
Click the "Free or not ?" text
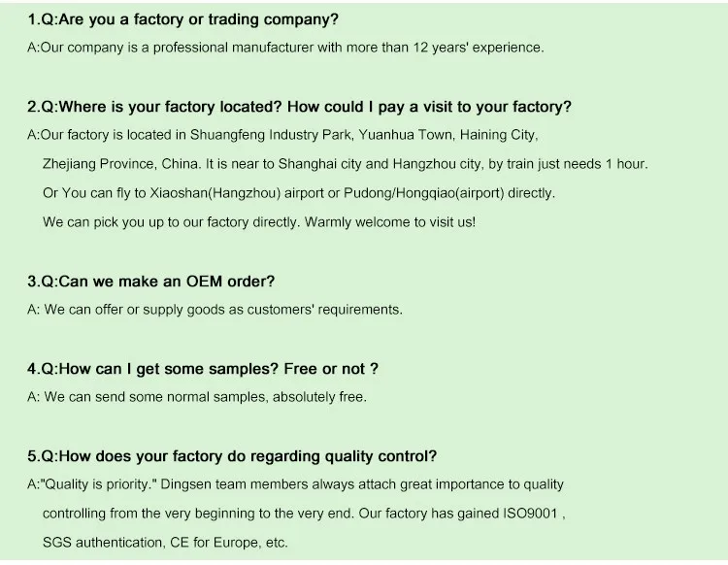[331, 369]
